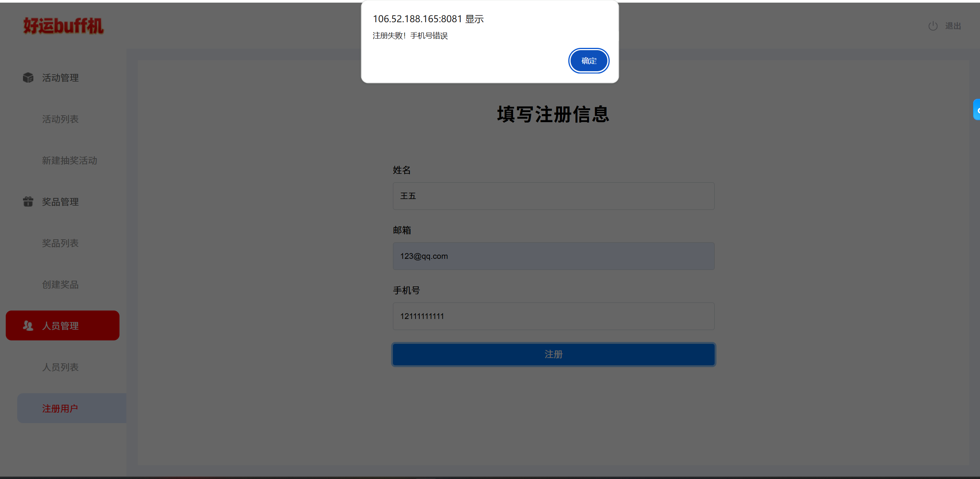Go to 奖品列表 page
The image size is (980, 479).
[x=60, y=243]
